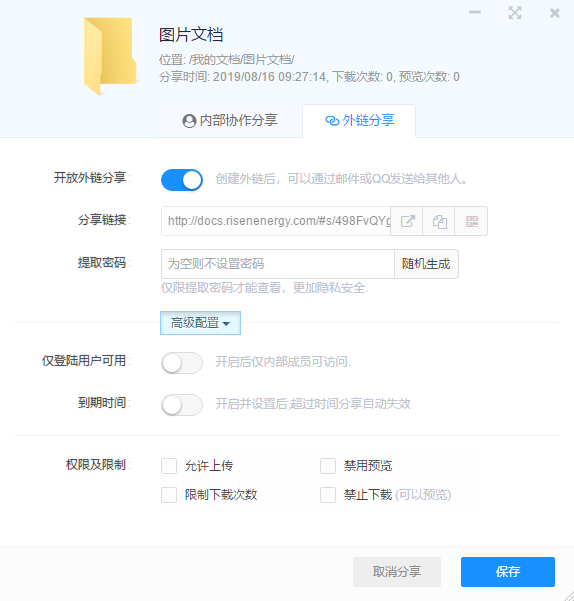
Task: Check the 允许上传 checkbox
Action: [169, 466]
